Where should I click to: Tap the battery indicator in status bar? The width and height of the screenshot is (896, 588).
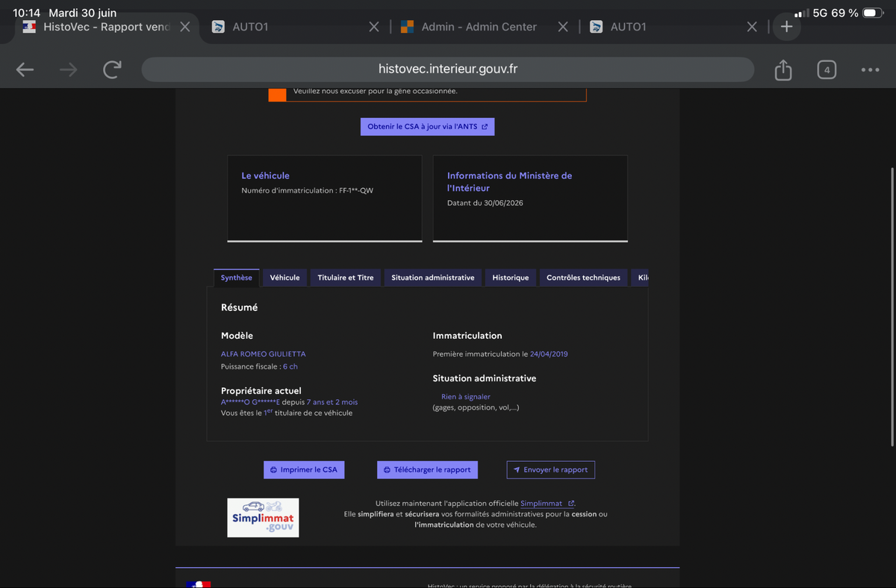coord(872,13)
